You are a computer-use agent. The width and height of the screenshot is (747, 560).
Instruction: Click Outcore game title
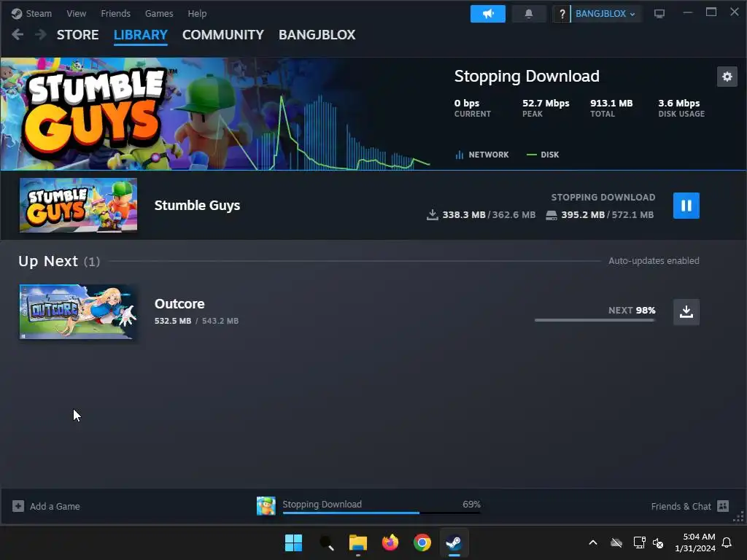[179, 304]
